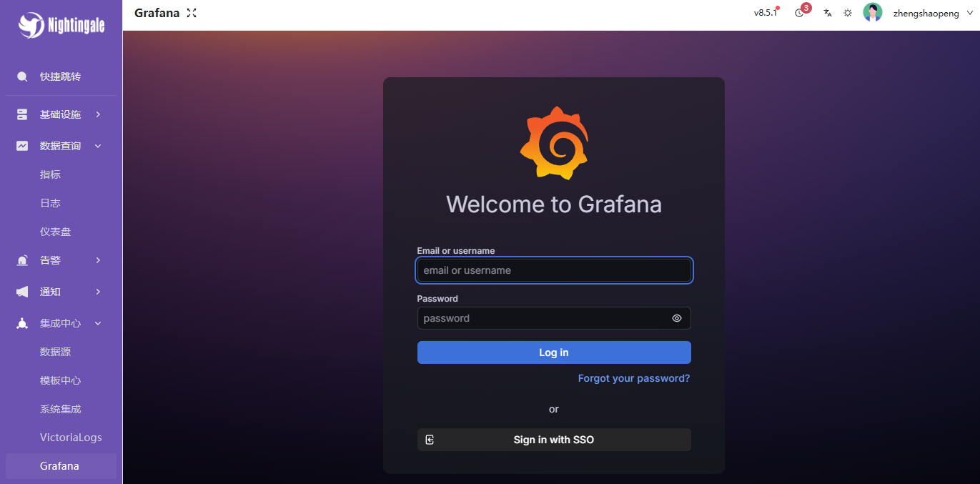Click the Welcome to Grafana heading
Image resolution: width=980 pixels, height=484 pixels.
pos(554,204)
